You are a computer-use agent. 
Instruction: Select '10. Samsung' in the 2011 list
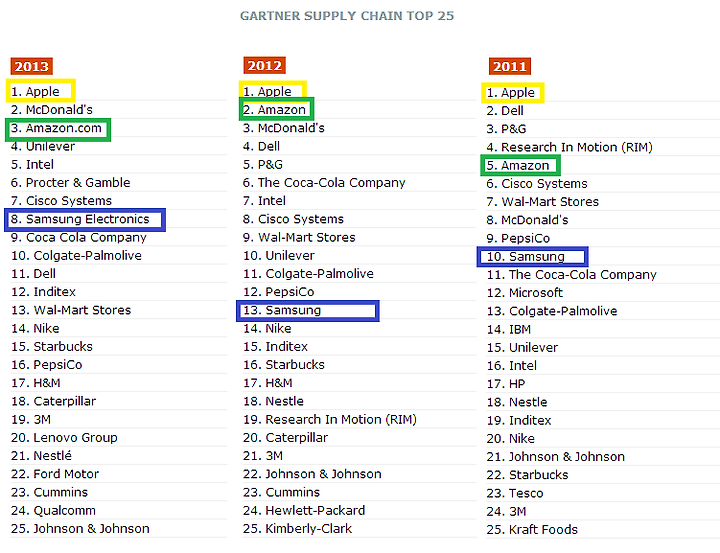[526, 256]
